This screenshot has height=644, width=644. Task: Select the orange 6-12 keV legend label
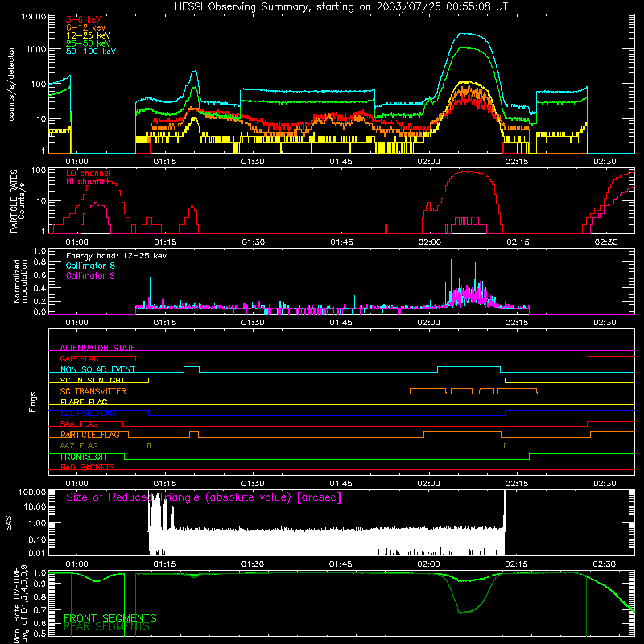click(86, 27)
